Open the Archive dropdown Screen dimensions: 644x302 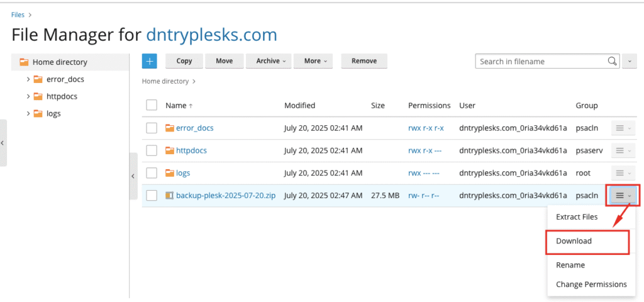click(x=269, y=61)
